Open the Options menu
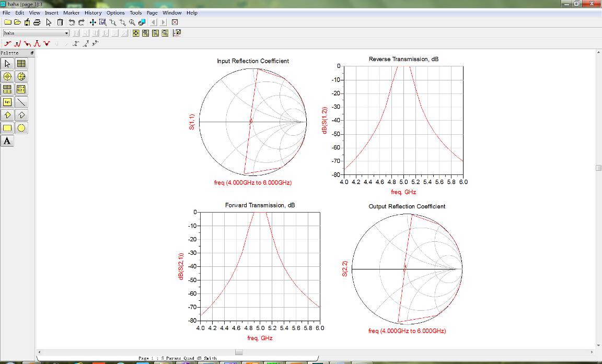This screenshot has width=602, height=364. click(115, 13)
